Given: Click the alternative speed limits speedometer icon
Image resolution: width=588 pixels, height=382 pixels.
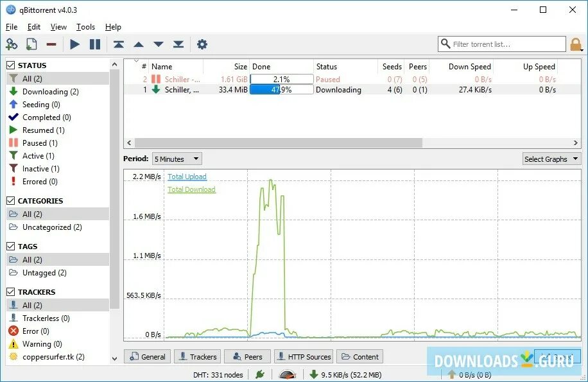Looking at the screenshot, I should point(288,374).
